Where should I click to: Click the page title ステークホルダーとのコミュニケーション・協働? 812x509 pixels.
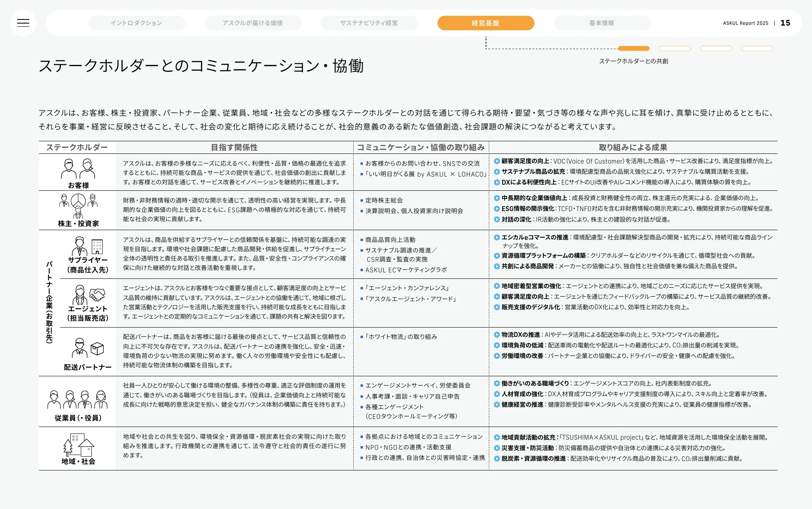(201, 66)
